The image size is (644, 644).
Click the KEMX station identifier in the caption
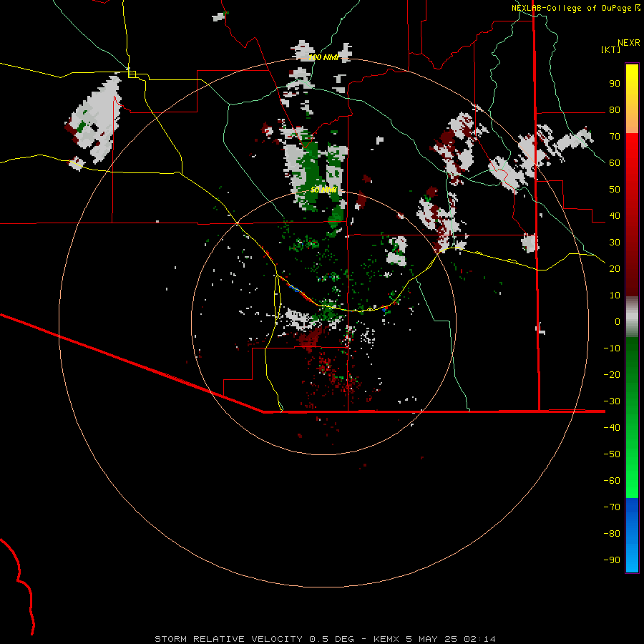(x=386, y=639)
